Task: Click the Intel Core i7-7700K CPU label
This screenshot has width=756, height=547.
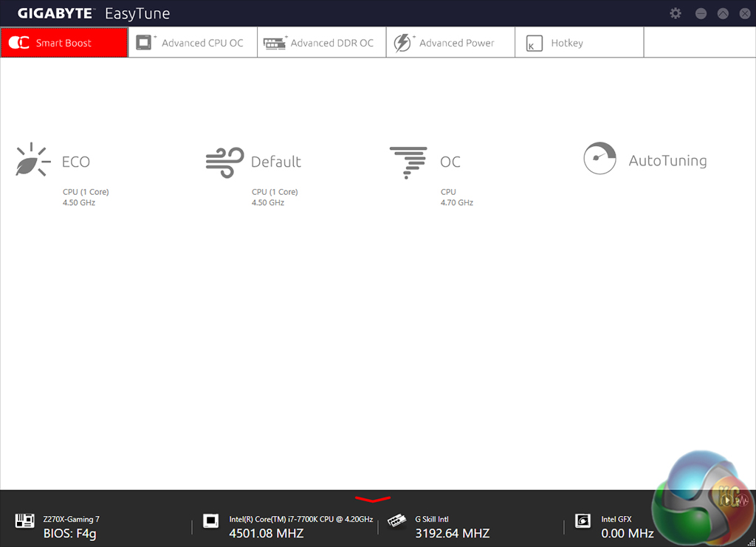Action: (x=301, y=519)
